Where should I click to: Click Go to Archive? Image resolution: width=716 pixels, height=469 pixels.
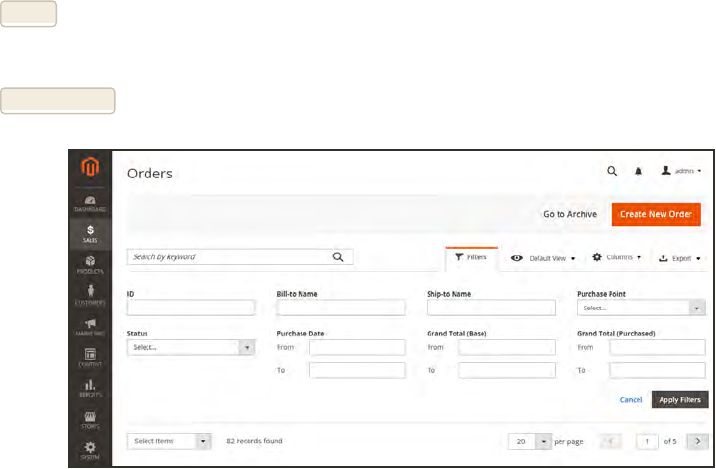tap(570, 214)
